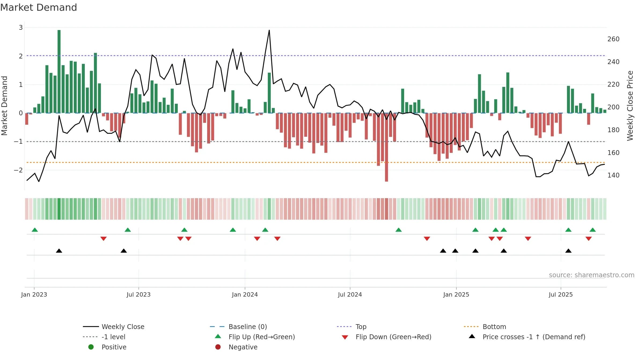Click the Jan 2025 x-axis label
Screen dimensions: 644x362
pos(456,294)
